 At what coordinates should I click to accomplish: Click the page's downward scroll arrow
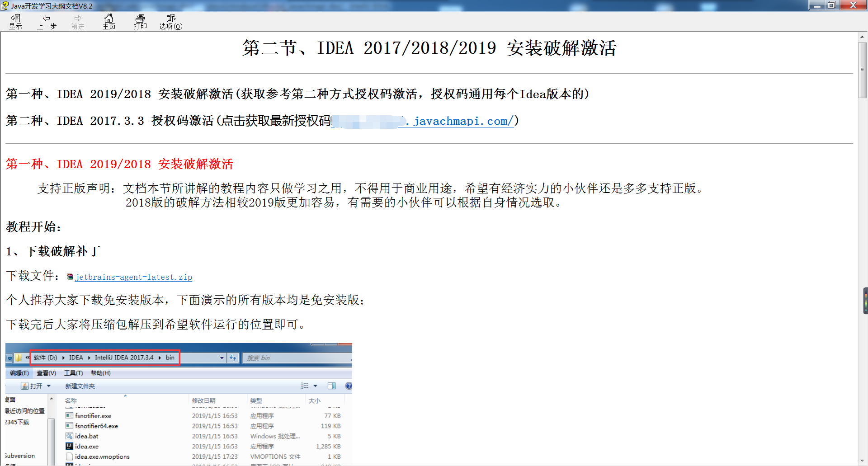click(863, 461)
